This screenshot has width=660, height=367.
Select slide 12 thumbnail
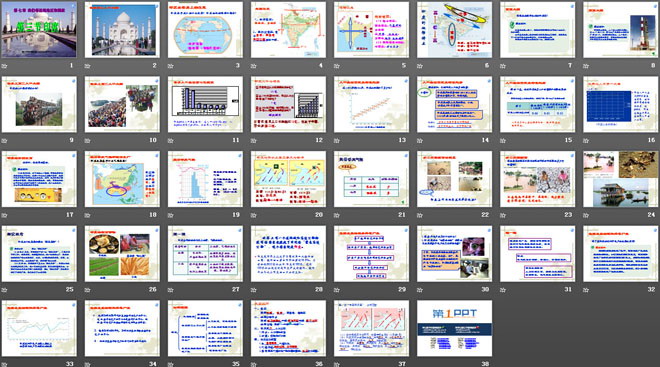tap(288, 104)
